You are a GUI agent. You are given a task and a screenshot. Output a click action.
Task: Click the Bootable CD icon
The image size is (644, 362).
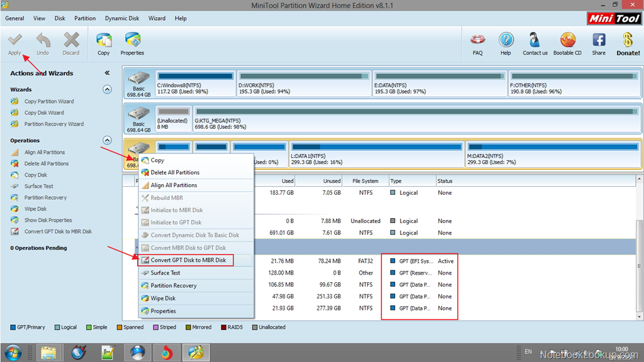click(x=567, y=43)
